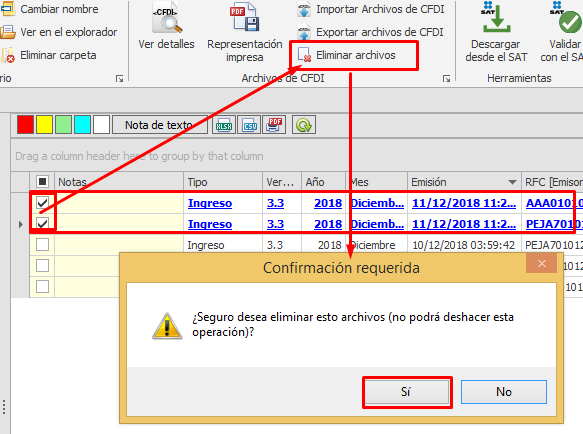Select Importar Archivos de CFDI

pos(371,10)
